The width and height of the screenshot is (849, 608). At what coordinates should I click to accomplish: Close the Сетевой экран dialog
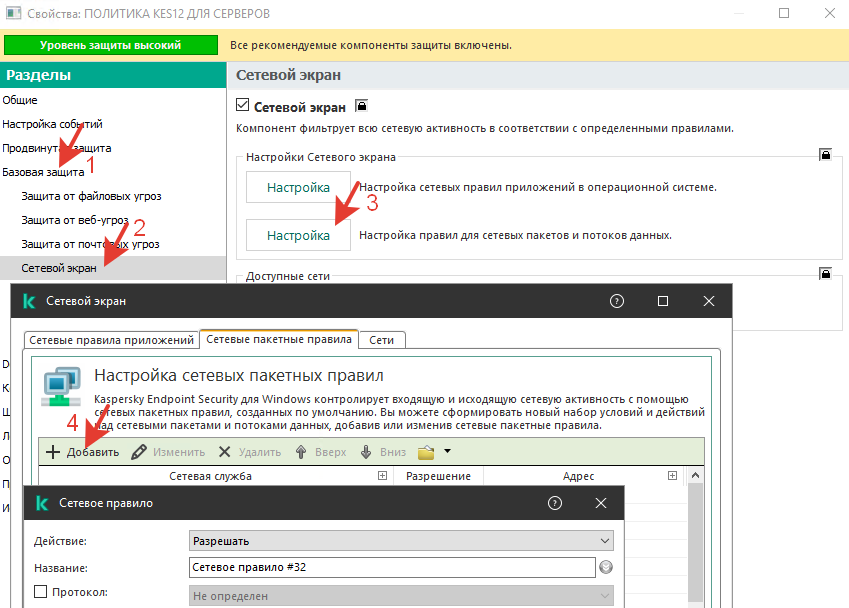click(x=709, y=301)
